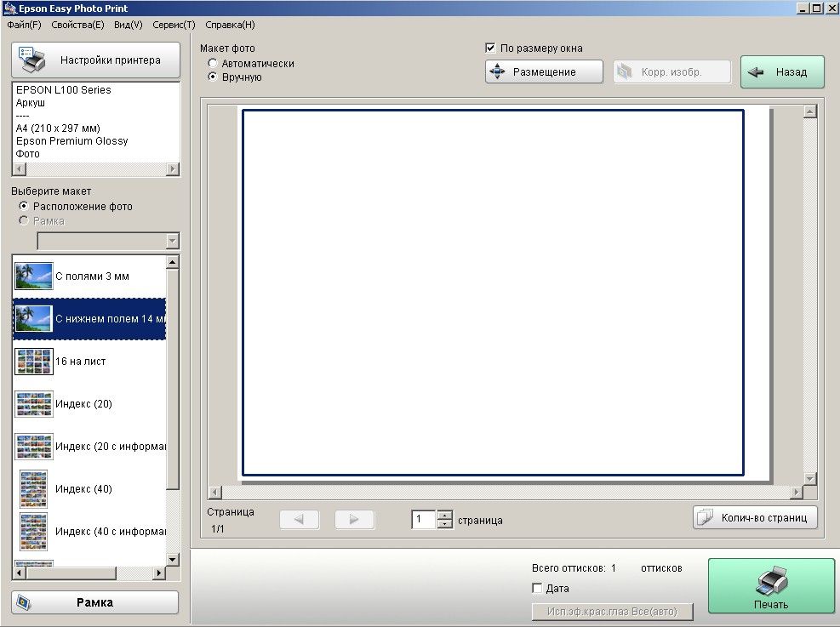This screenshot has height=627, width=840.
Task: Pick 'Индекс (20 с информацией)' thumbnail
Action: click(33, 447)
